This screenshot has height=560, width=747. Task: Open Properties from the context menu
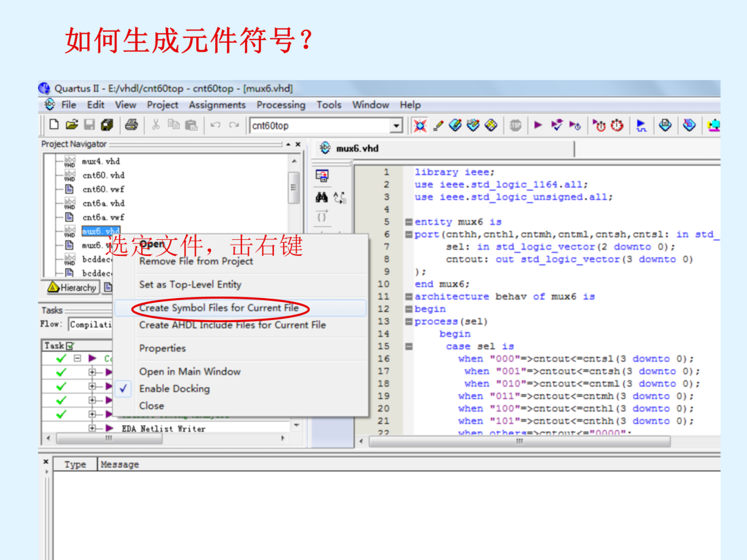point(241,348)
